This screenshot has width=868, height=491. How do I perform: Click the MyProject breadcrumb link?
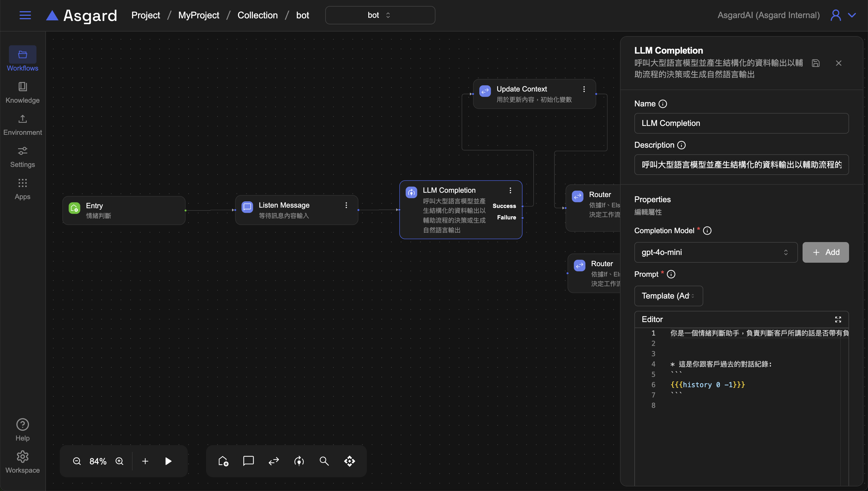pos(198,15)
